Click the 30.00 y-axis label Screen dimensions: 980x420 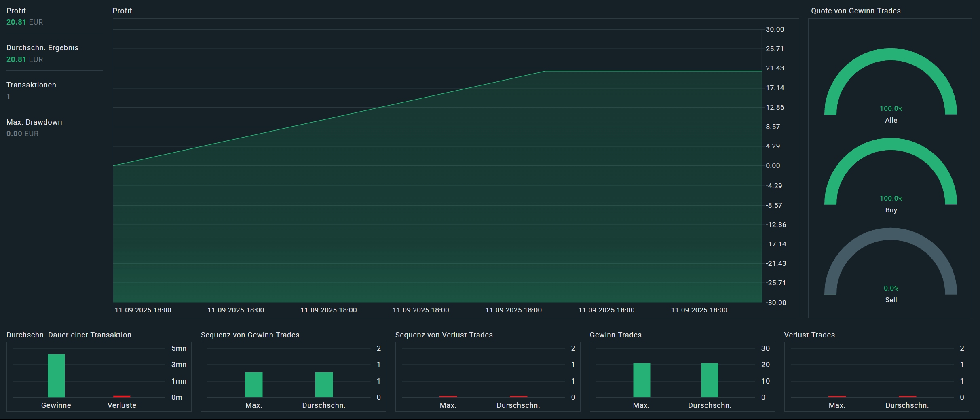775,29
